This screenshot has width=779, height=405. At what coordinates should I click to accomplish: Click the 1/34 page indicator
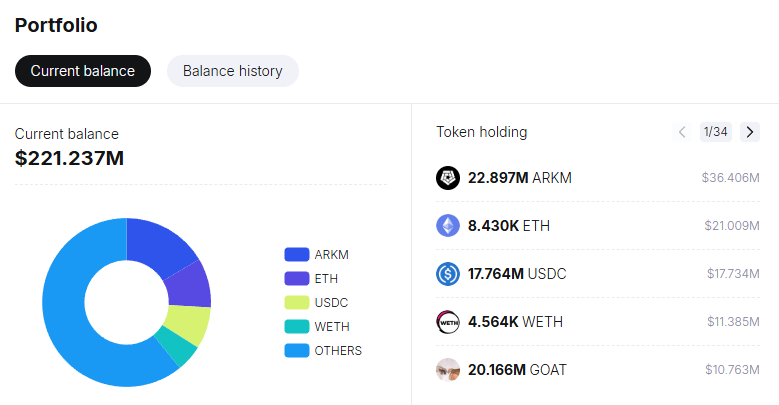pos(715,132)
